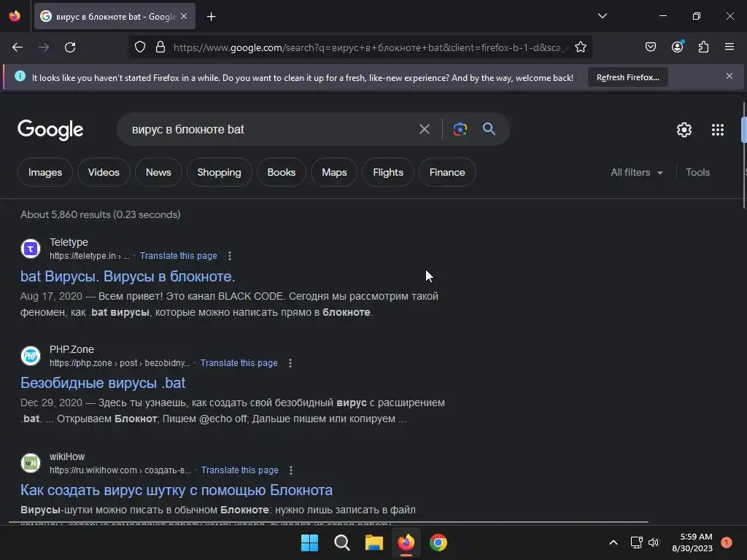Viewport: 747px width, 560px height.
Task: Open search Tools options
Action: [x=697, y=172]
